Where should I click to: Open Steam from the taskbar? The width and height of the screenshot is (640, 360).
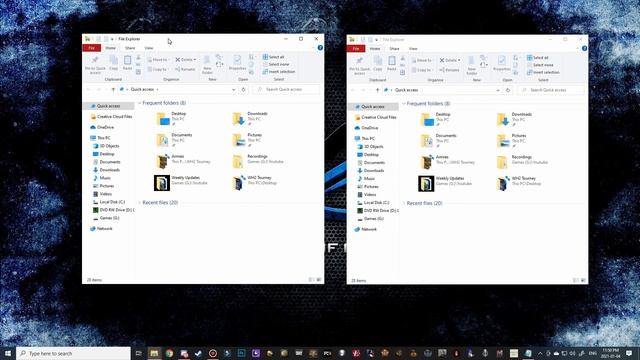198,353
